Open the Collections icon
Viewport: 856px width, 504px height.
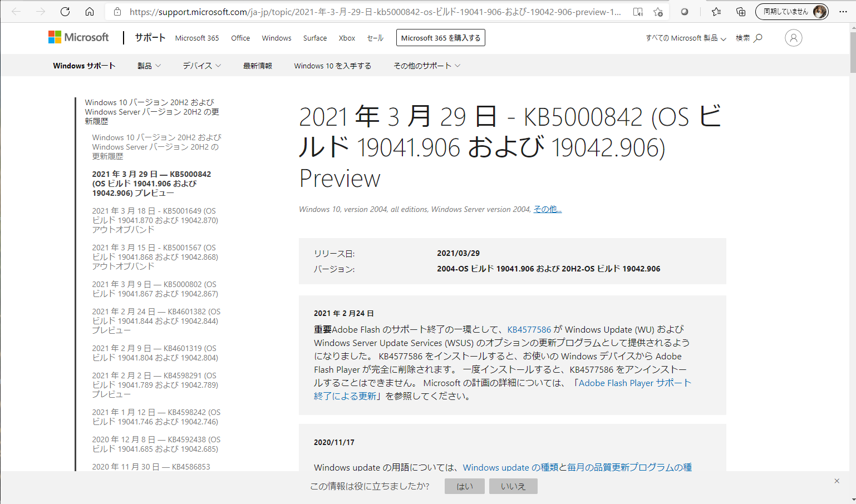[x=741, y=12]
